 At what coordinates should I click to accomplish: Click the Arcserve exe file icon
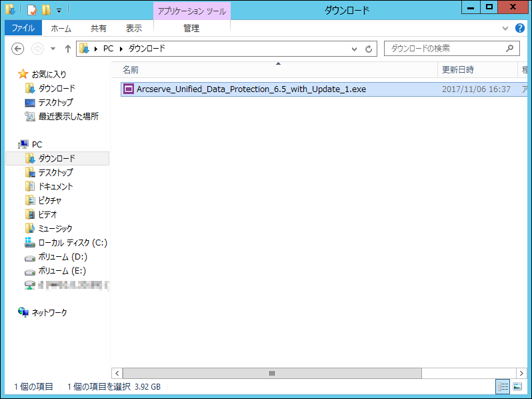[x=128, y=89]
